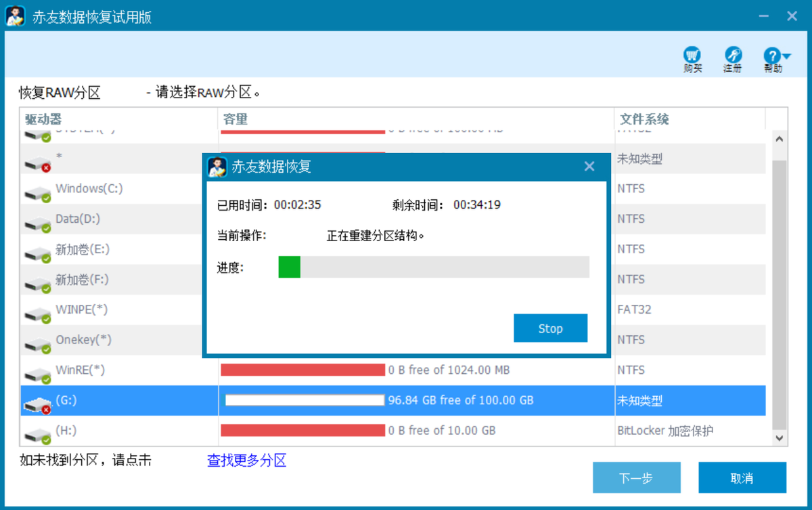Open the register key icon

pos(732,56)
